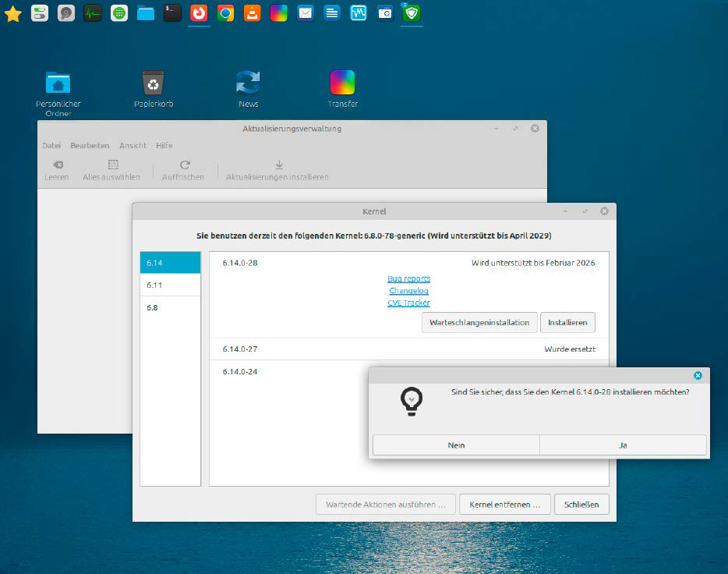
Task: Open Papierkorb on the desktop
Action: 153,82
